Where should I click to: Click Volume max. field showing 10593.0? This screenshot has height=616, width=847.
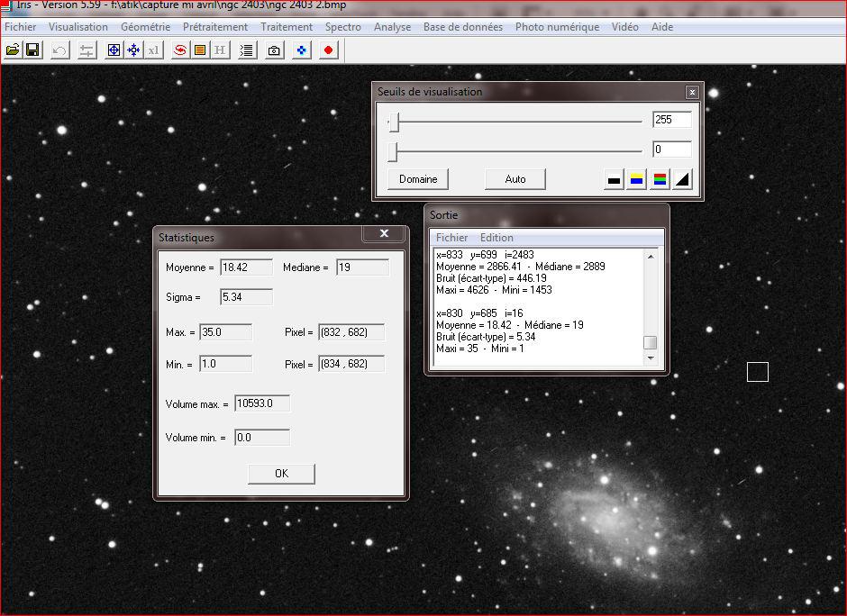(262, 403)
